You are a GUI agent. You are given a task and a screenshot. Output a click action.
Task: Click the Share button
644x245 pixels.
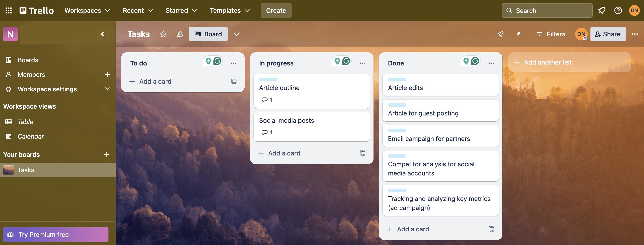tap(608, 34)
